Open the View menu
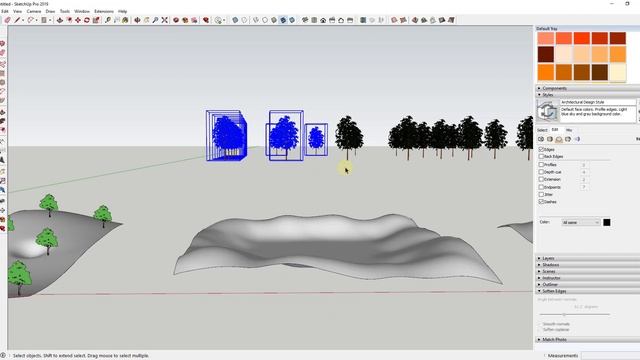640x360 pixels. click(x=18, y=11)
